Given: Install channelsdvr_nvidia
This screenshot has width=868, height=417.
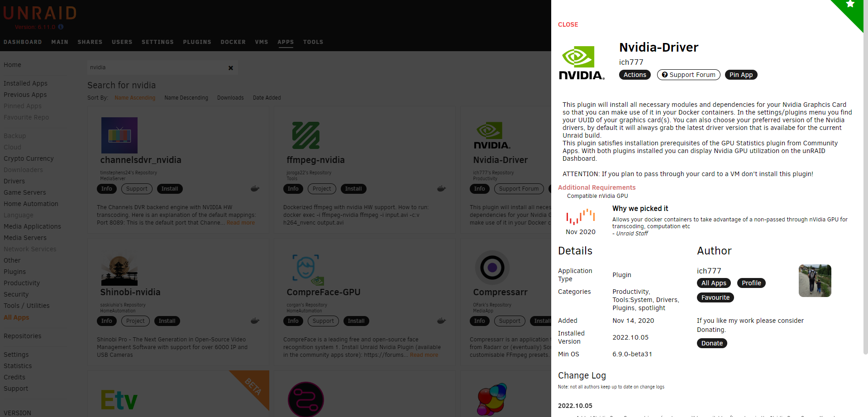Looking at the screenshot, I should [170, 189].
